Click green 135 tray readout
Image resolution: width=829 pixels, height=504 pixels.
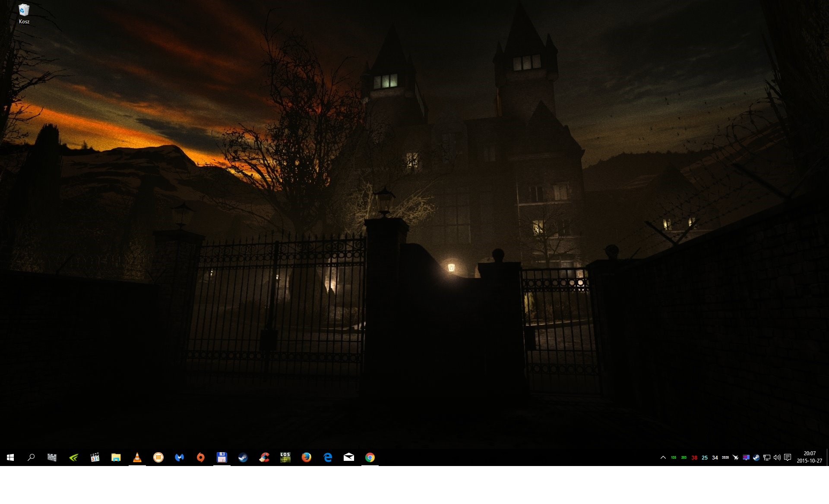pyautogui.click(x=674, y=457)
